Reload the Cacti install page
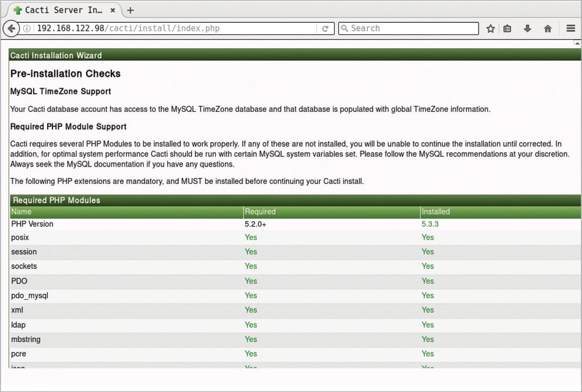Image resolution: width=582 pixels, height=392 pixels. 325,28
